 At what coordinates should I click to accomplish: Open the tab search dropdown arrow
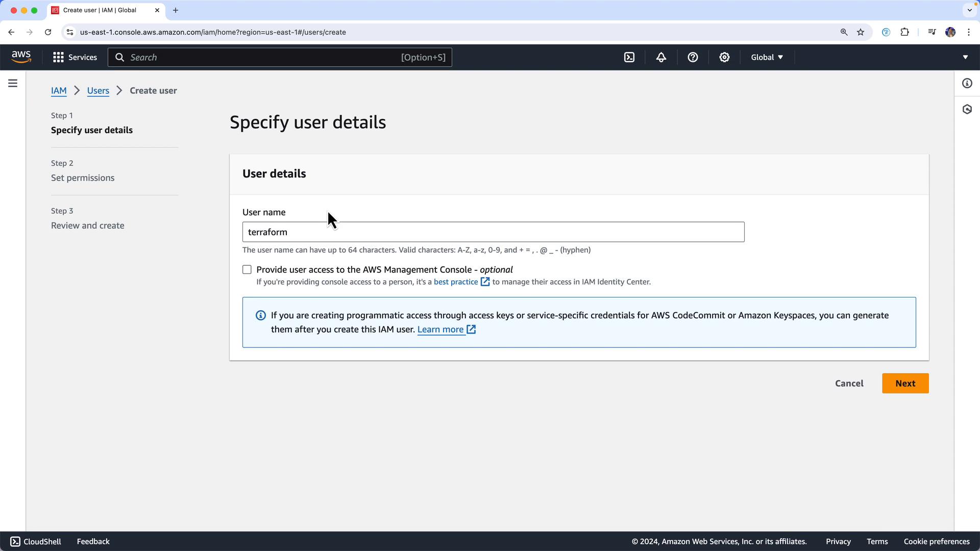point(969,10)
